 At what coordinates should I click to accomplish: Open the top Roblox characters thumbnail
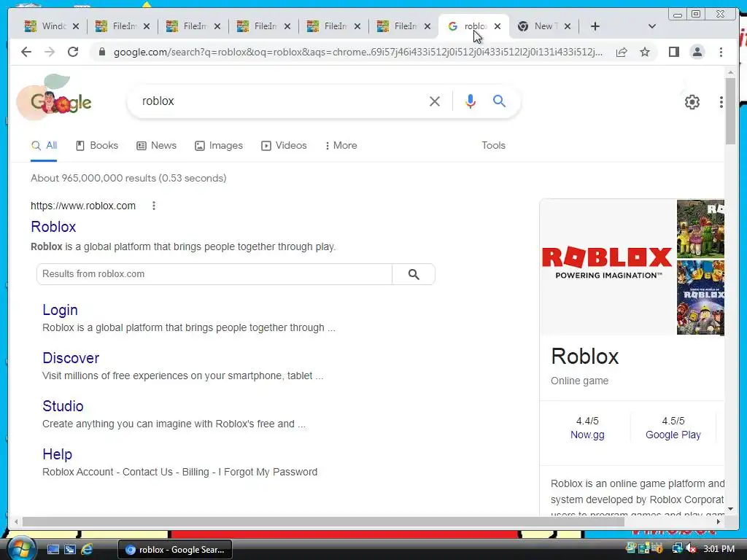[x=700, y=229]
